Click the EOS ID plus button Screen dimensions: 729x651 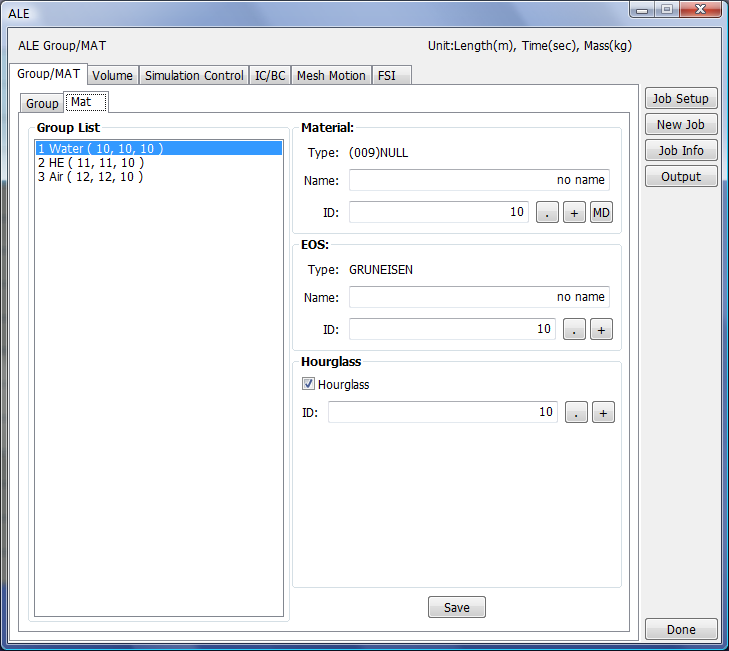tap(601, 329)
